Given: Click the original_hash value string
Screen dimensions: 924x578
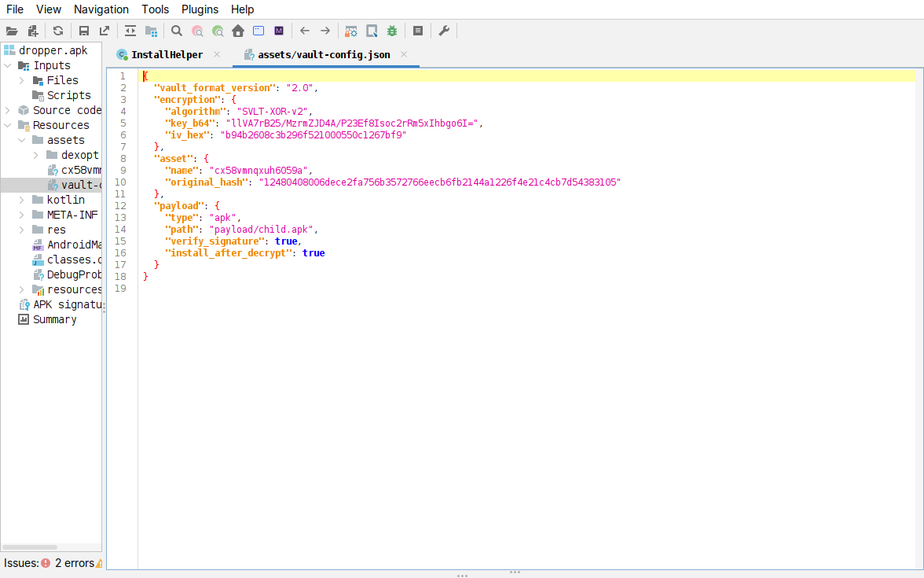Looking at the screenshot, I should (x=440, y=182).
